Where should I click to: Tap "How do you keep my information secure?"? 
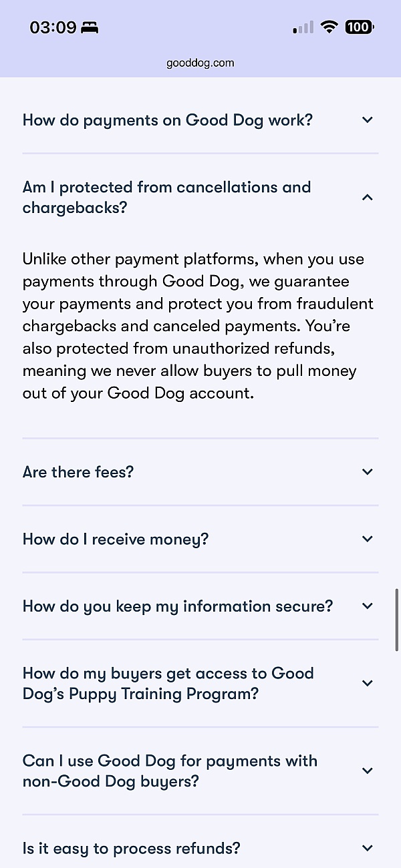coord(178,606)
